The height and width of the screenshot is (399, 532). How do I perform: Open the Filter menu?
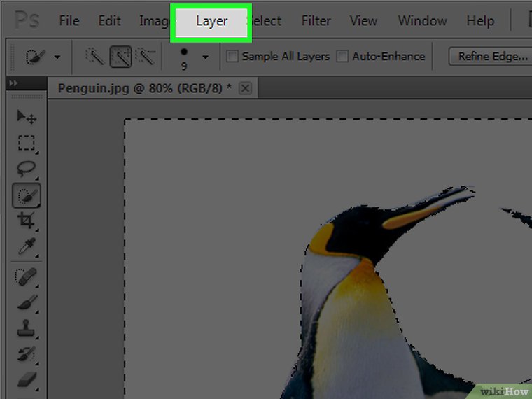pos(316,21)
